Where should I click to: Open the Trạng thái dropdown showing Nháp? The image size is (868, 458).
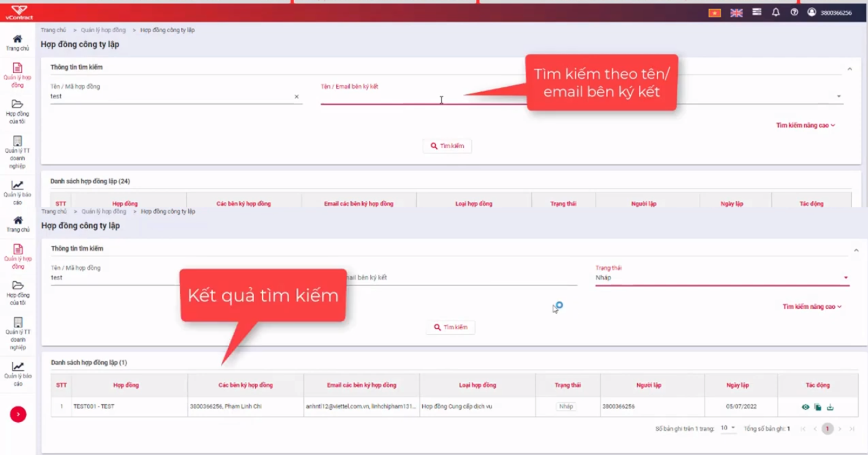(x=722, y=277)
